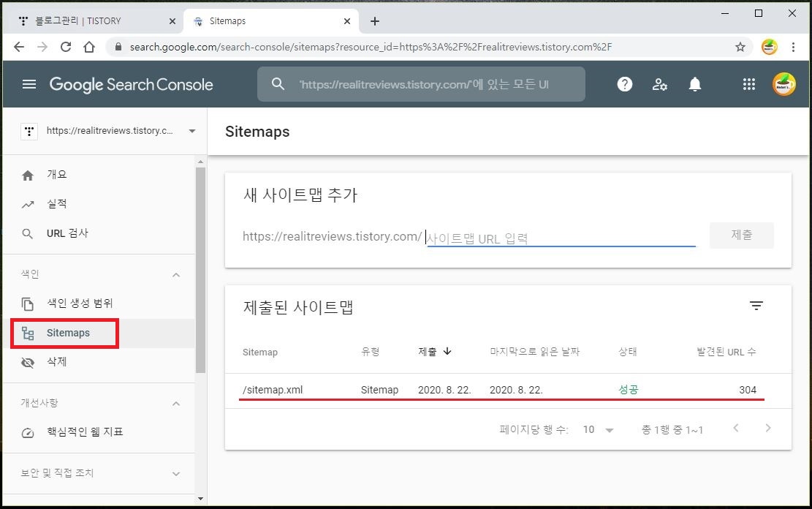Close the 블로그관리 TISTORY tab
This screenshot has height=509, width=812.
click(x=172, y=21)
